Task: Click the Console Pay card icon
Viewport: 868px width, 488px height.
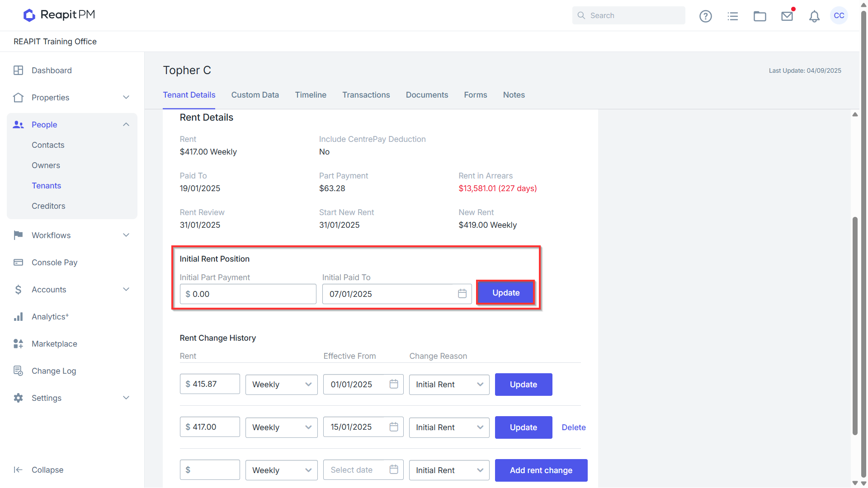Action: [19, 263]
